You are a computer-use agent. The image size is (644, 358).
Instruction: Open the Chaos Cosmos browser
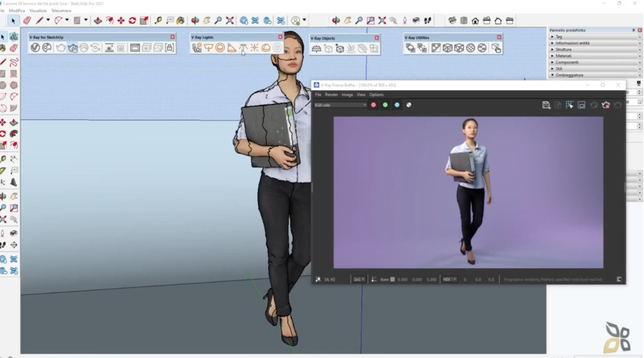pyautogui.click(x=47, y=48)
